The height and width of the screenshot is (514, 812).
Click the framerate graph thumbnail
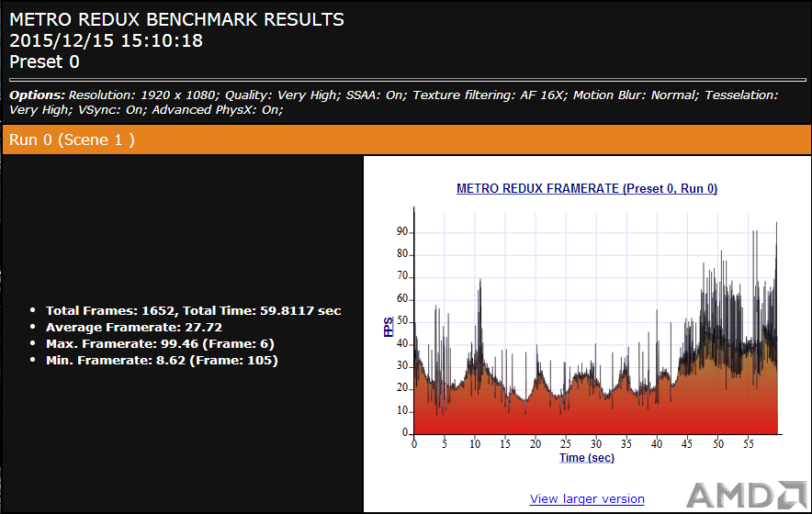[587, 326]
